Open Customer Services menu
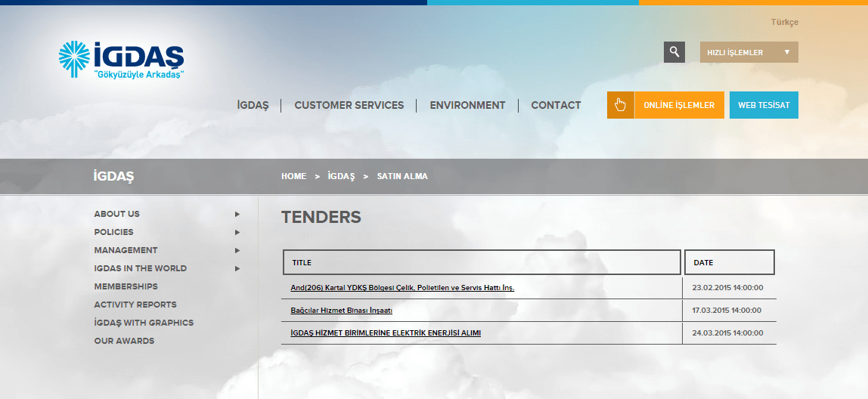This screenshot has height=399, width=868. (349, 105)
